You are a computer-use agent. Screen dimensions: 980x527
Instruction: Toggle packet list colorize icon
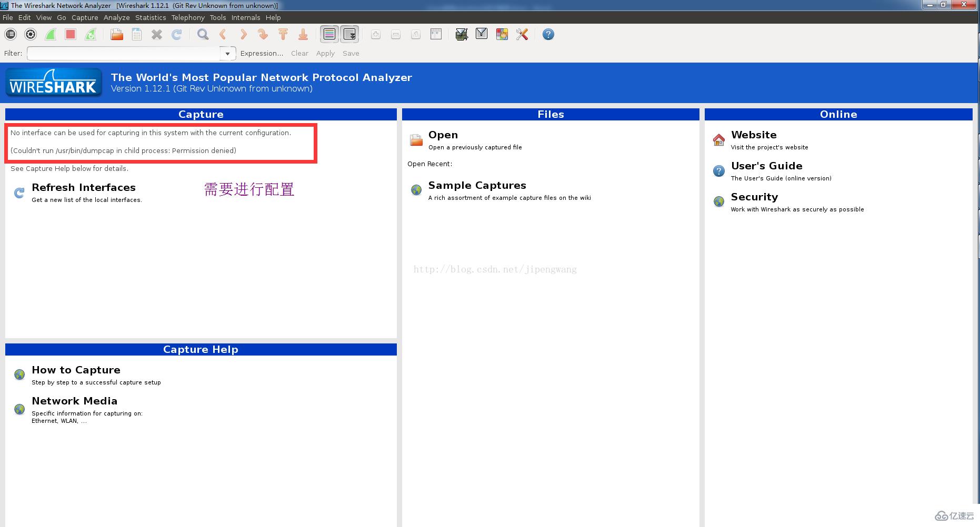(x=329, y=35)
